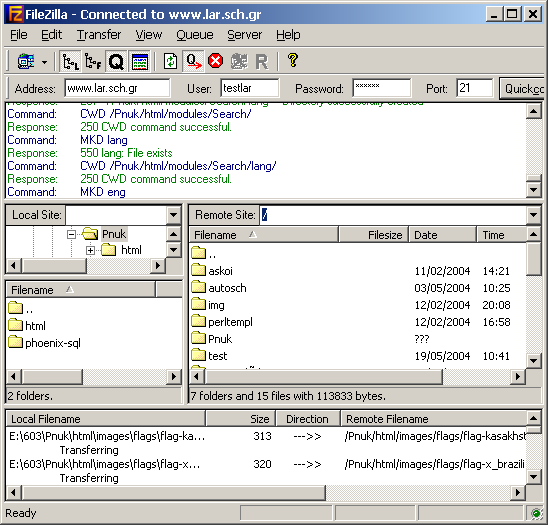This screenshot has width=548, height=525.
Task: Open the View menu
Action: coord(149,35)
